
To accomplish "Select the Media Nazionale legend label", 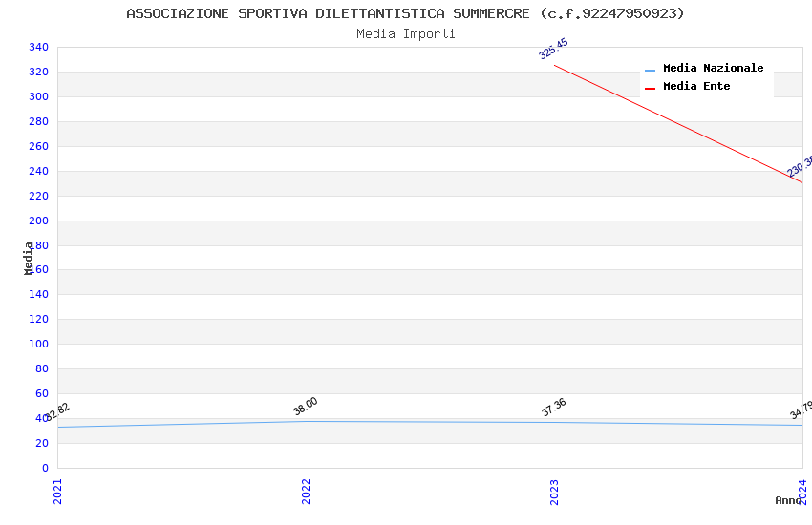I will [x=713, y=68].
